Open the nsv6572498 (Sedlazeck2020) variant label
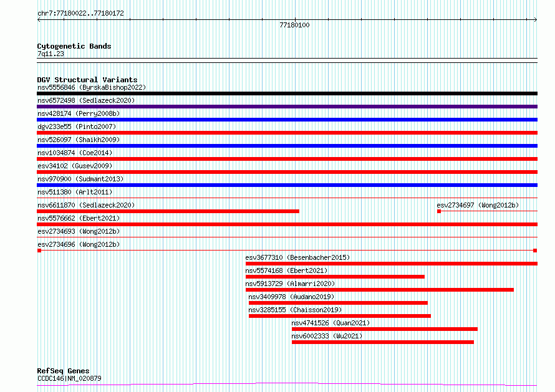 click(x=86, y=100)
